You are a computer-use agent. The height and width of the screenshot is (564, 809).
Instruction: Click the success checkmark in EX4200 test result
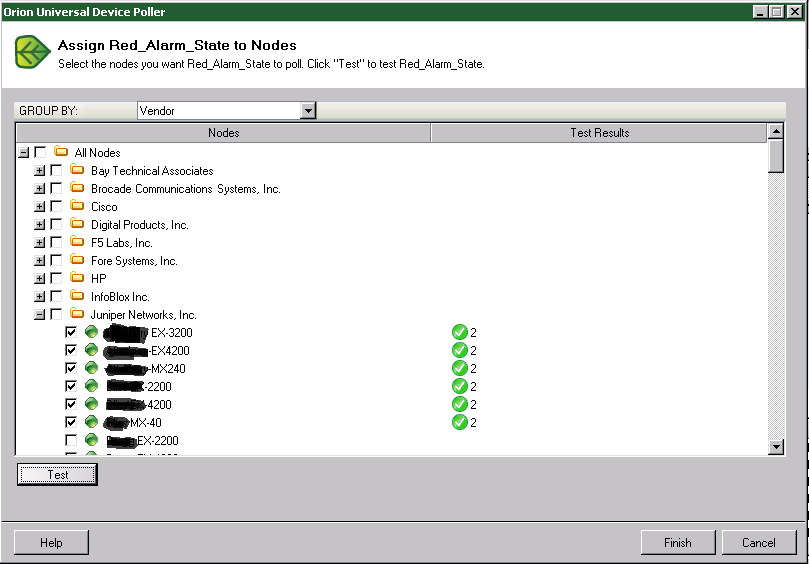(459, 350)
